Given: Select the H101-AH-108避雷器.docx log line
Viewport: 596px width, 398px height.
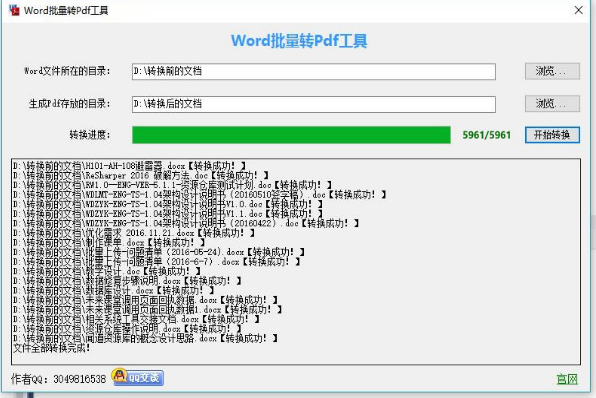Looking at the screenshot, I should [x=129, y=166].
